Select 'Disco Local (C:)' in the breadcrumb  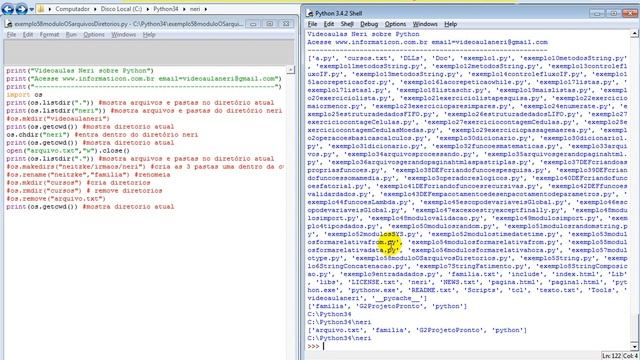[121, 9]
